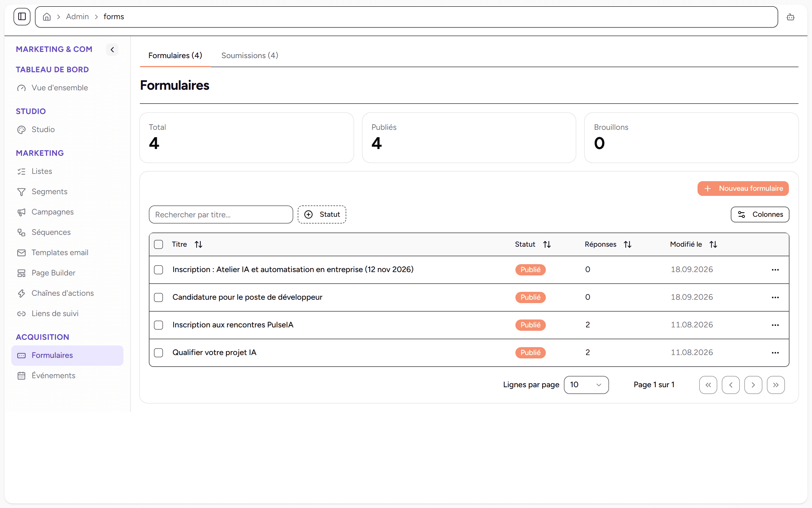The image size is (812, 508).
Task: Open Templates email item
Action: pos(67,253)
